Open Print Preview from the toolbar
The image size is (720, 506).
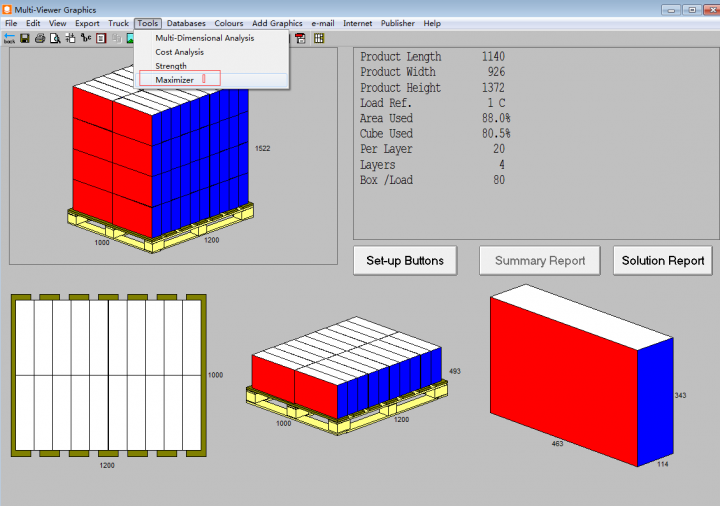click(54, 38)
